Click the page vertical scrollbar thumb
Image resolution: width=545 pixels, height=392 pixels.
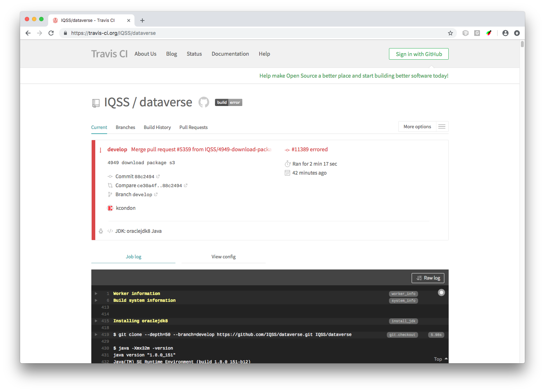[522, 44]
